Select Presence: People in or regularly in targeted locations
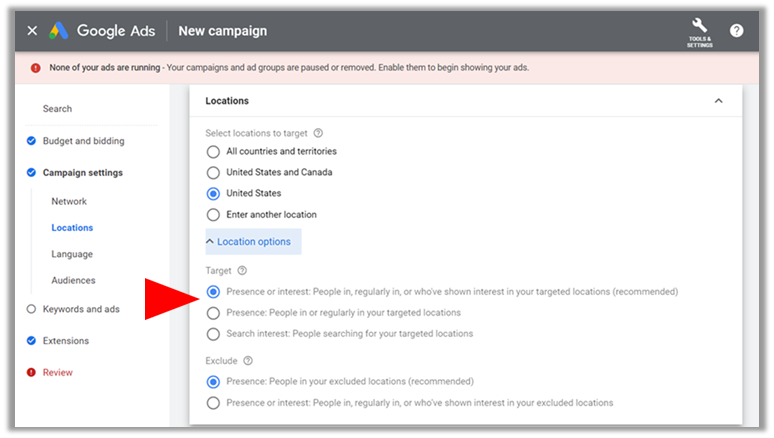This screenshot has height=438, width=774. click(x=213, y=313)
